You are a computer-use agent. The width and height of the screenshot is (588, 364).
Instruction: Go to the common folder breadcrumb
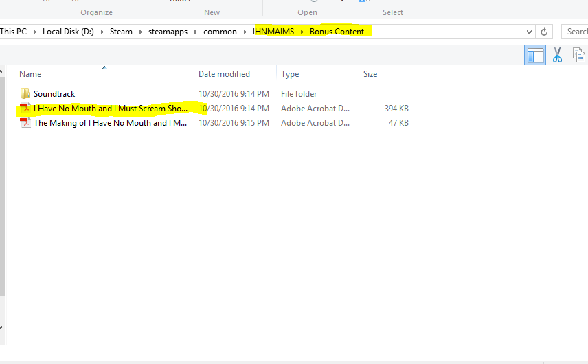coord(220,32)
